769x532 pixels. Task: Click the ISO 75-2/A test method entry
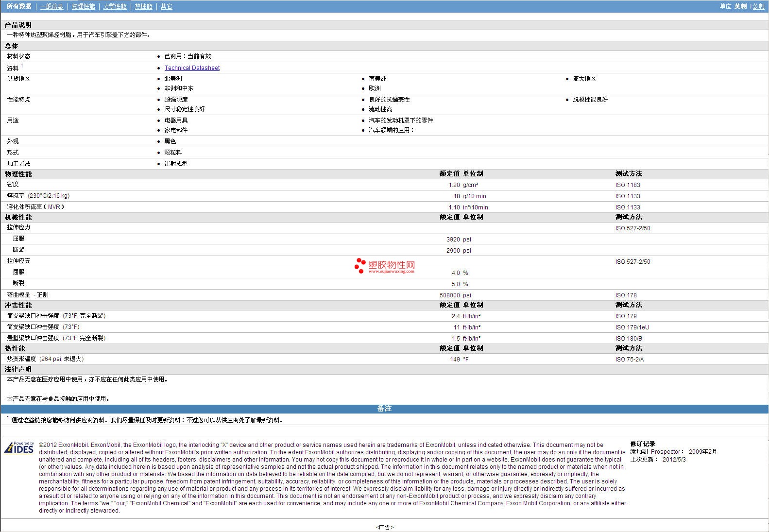tap(629, 360)
